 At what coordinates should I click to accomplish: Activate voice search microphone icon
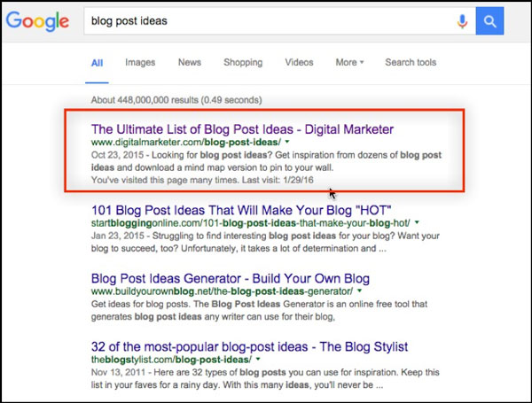point(462,21)
